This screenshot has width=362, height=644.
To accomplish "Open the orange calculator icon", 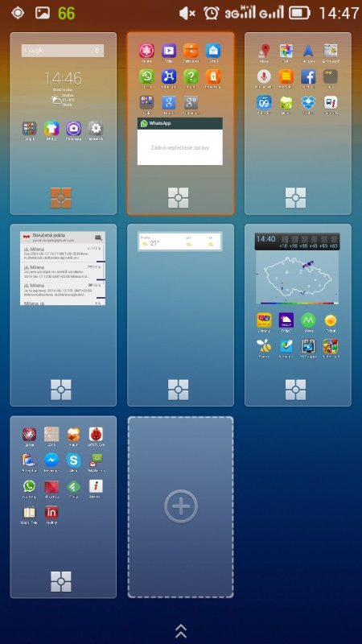I will pos(191,51).
